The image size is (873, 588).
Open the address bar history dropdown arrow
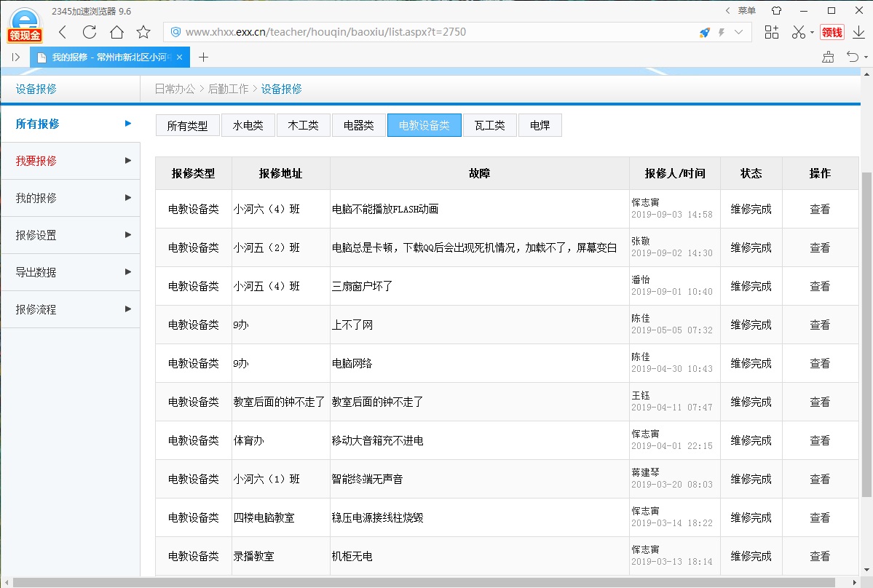click(738, 32)
